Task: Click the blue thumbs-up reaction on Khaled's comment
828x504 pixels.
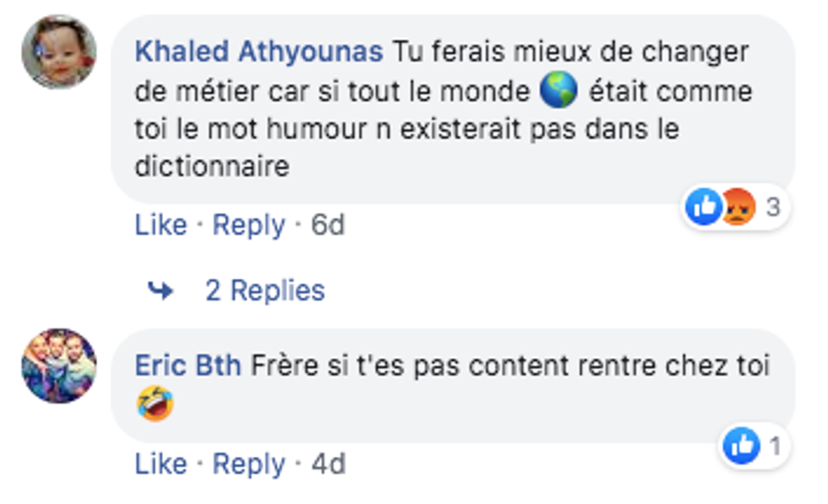Action: tap(703, 206)
